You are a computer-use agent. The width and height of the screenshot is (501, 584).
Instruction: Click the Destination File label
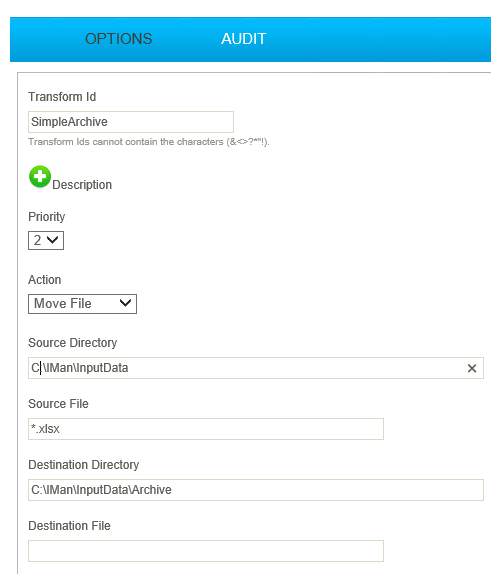tap(69, 526)
